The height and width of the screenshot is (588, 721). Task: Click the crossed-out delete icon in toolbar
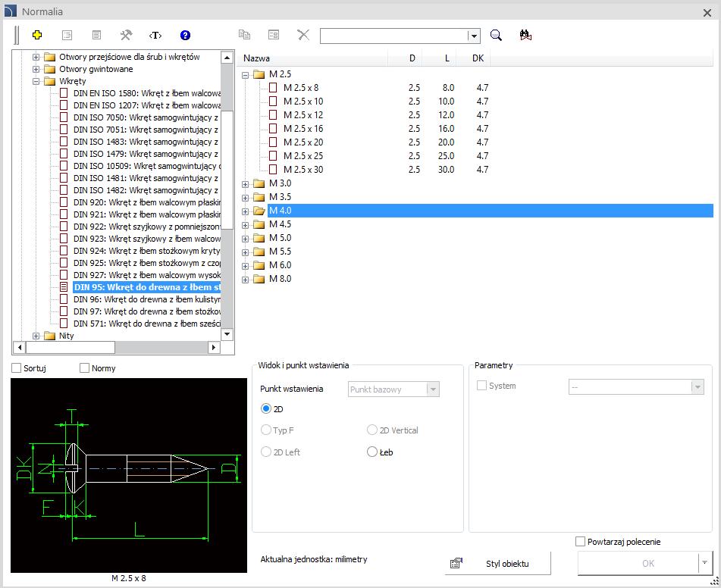point(303,35)
